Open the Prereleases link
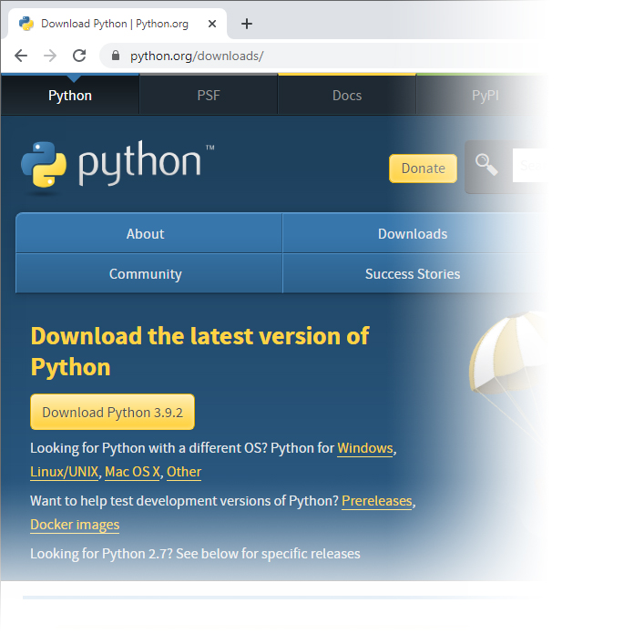 (376, 501)
